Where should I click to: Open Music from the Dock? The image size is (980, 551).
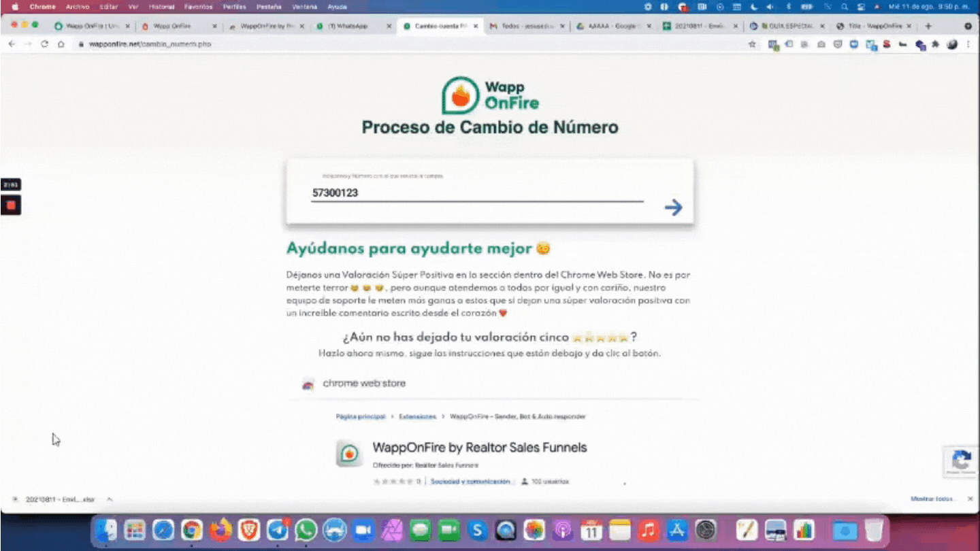649,530
